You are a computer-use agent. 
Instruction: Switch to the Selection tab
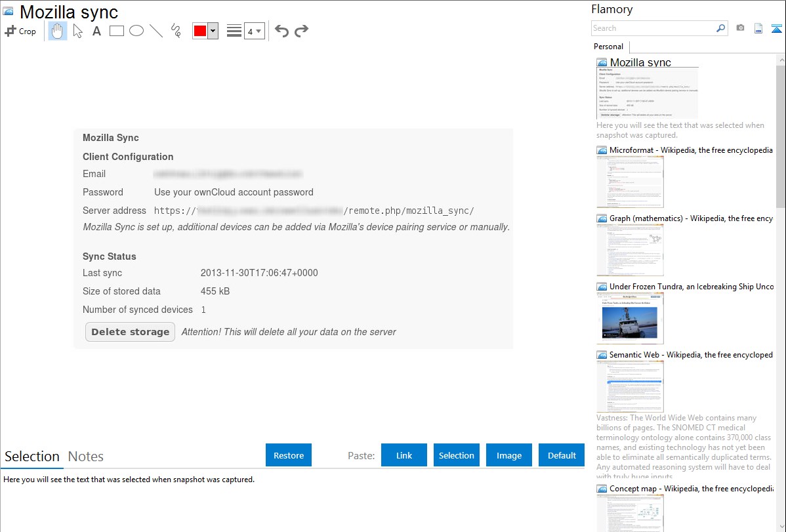coord(32,457)
